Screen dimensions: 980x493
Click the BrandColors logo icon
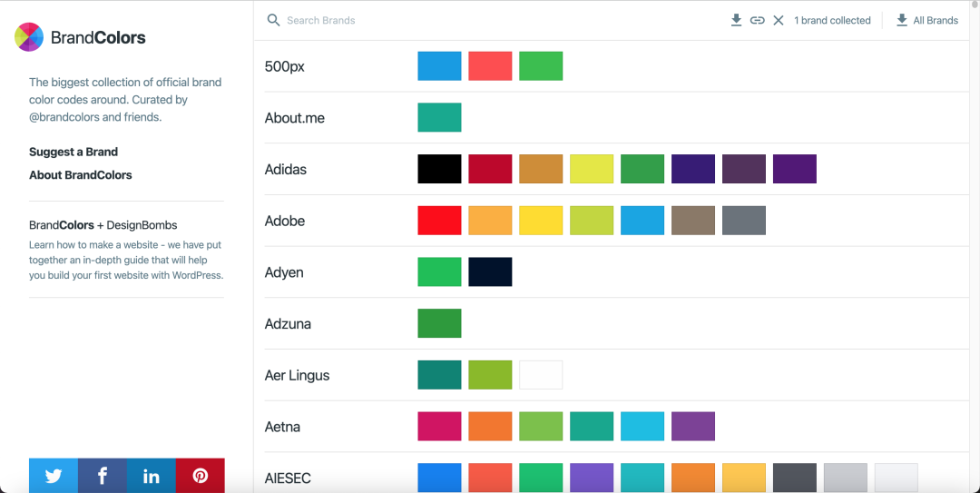29,37
